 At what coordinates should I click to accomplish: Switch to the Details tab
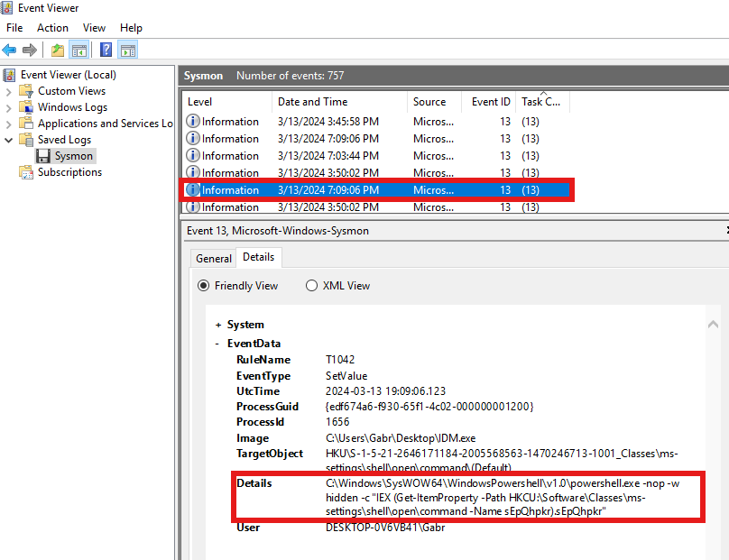(259, 257)
